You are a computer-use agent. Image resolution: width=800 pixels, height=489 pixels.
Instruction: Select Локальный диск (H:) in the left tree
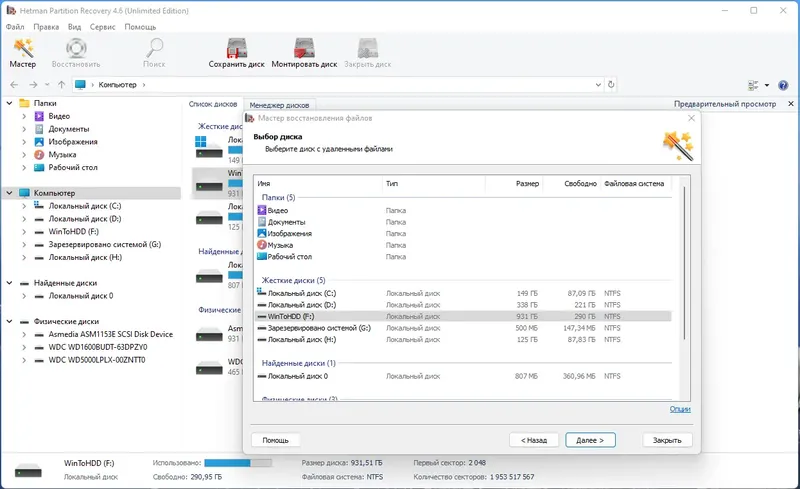pyautogui.click(x=85, y=257)
